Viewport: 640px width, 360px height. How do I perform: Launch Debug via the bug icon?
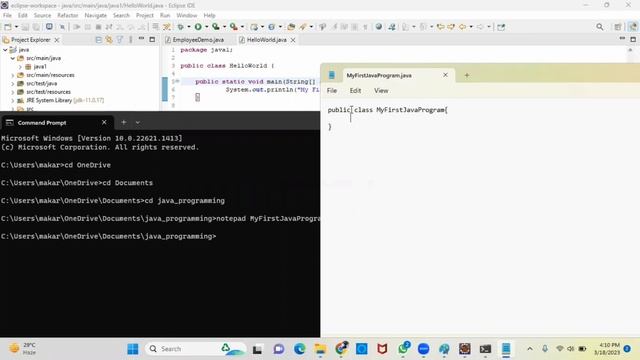(x=180, y=27)
